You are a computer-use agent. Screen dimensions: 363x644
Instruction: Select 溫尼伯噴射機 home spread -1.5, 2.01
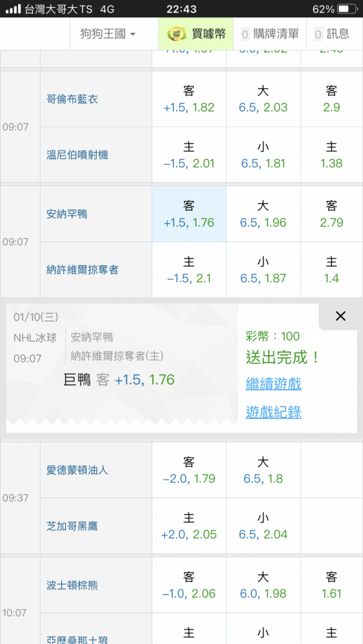click(189, 155)
